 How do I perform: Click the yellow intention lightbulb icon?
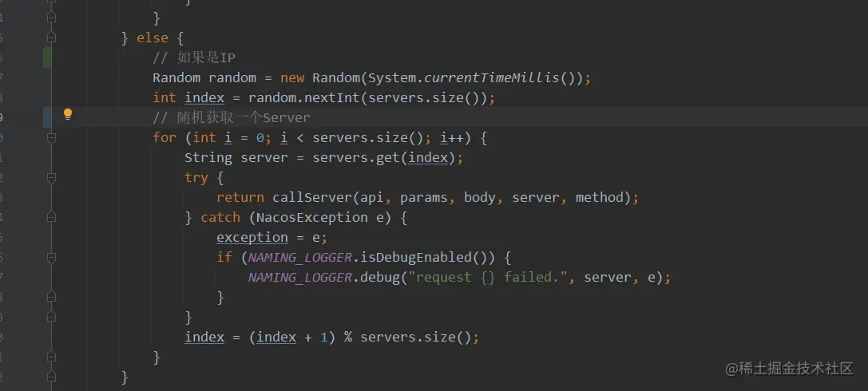pos(68,114)
